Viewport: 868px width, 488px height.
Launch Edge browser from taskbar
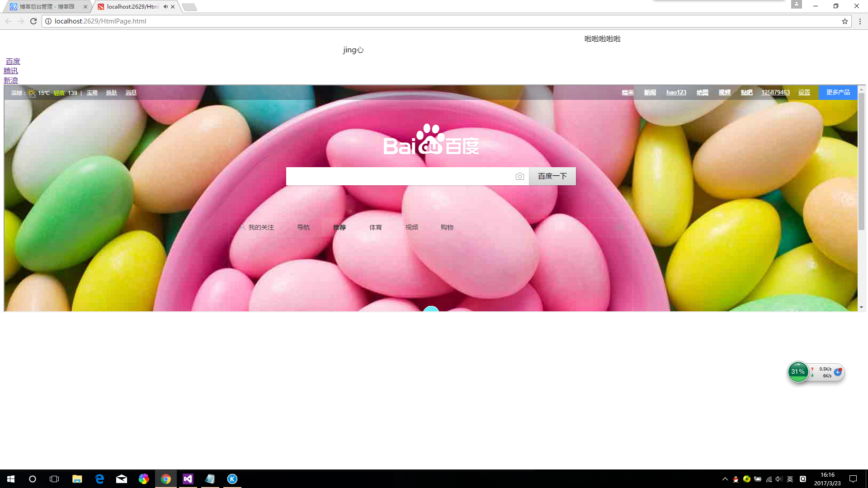point(99,479)
